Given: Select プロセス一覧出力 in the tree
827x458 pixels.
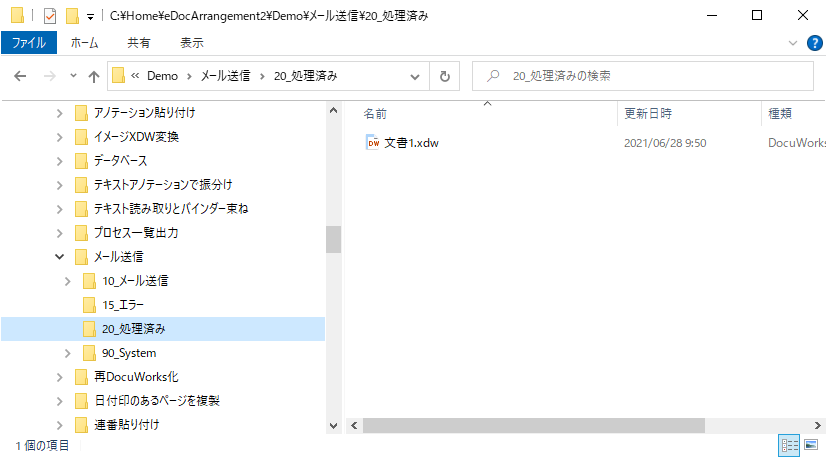Looking at the screenshot, I should tap(136, 233).
